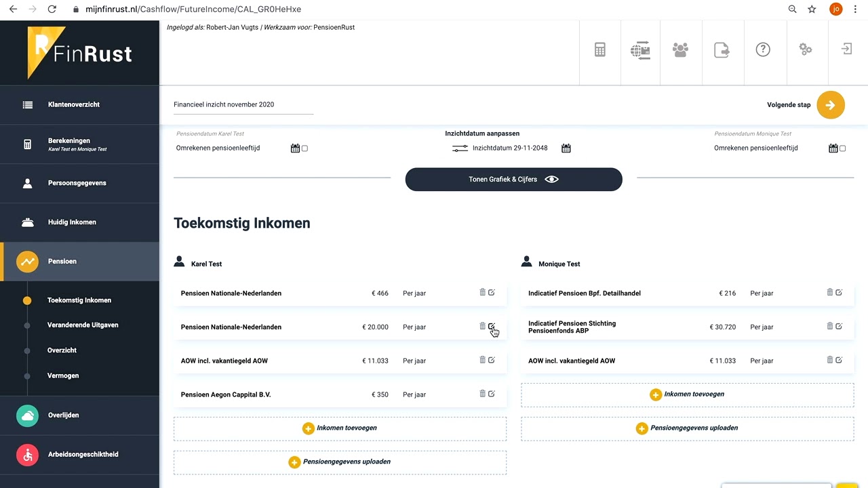868x488 pixels.
Task: Edit the Indicatief Pensioen Bpf. Detailhandel entry
Action: (839, 293)
